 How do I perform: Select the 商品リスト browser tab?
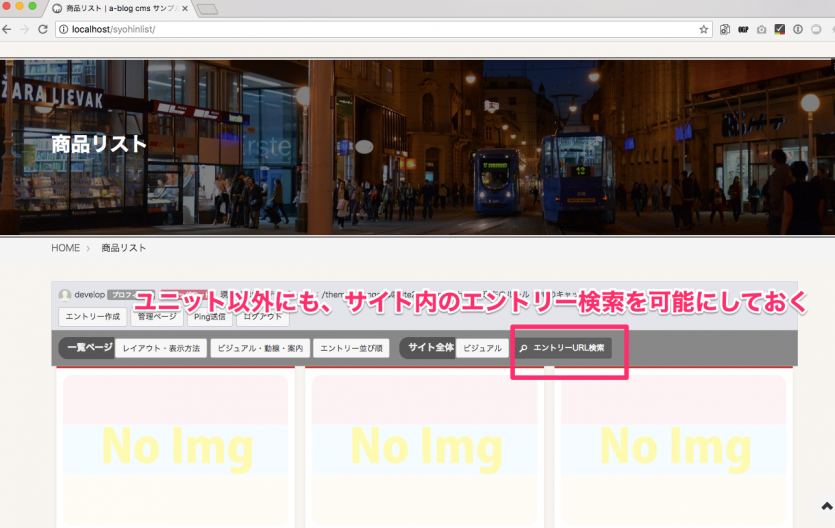(120, 9)
